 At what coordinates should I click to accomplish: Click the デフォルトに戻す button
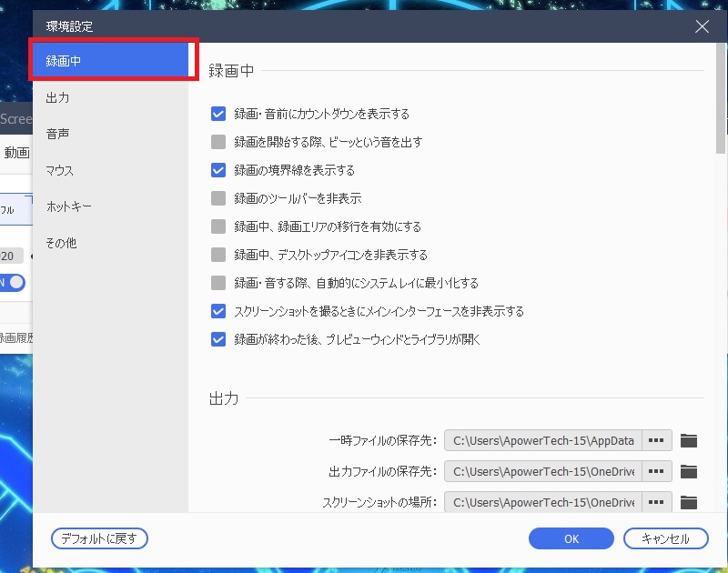[99, 538]
